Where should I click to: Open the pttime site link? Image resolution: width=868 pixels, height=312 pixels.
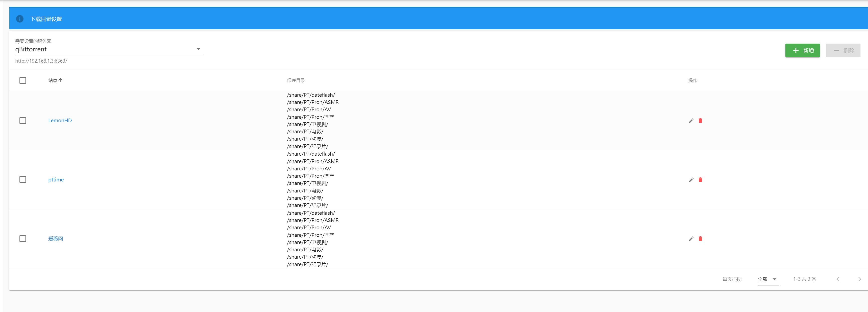[x=56, y=179]
